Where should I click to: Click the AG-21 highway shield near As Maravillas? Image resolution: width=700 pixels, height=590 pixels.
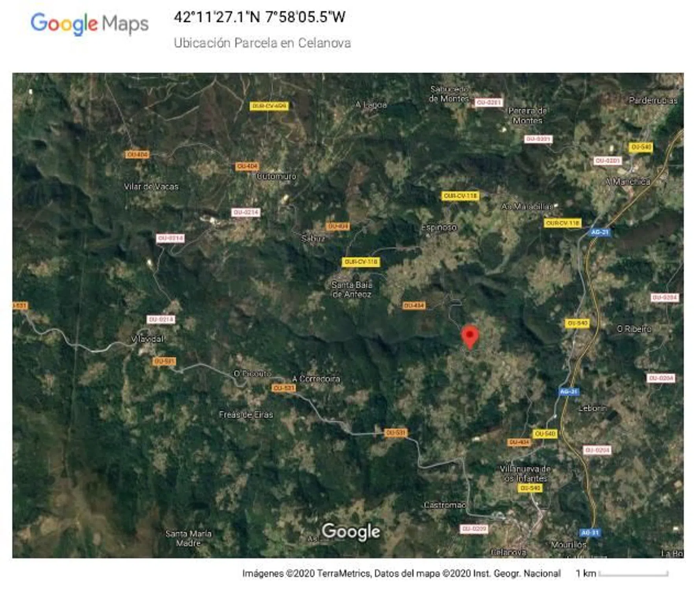600,232
